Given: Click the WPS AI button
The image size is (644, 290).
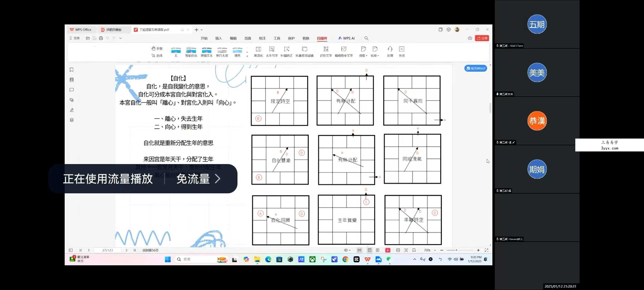Looking at the screenshot, I should click(x=346, y=38).
